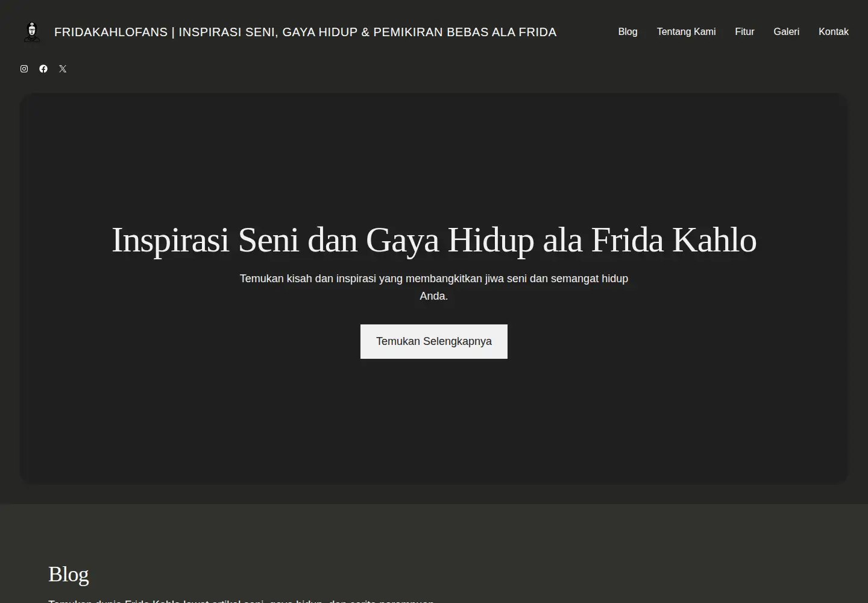Open the Facebook social icon
Viewport: 868px width, 603px height.
click(43, 69)
